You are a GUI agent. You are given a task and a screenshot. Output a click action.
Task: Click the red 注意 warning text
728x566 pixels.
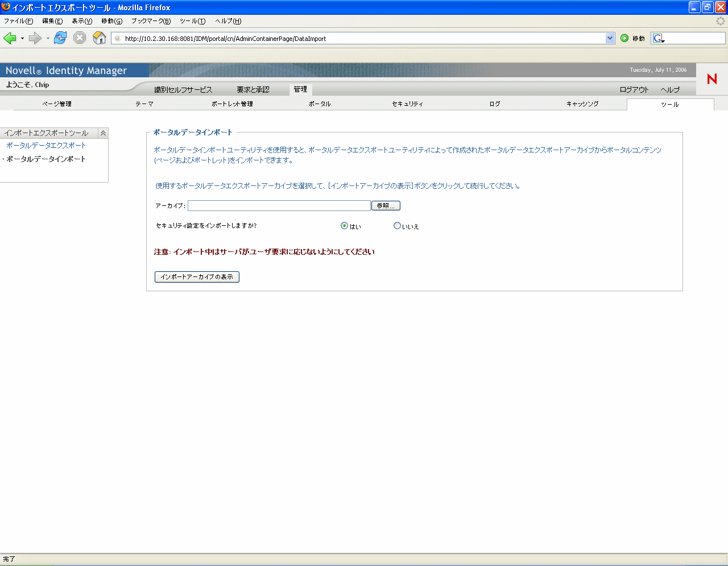pyautogui.click(x=264, y=252)
